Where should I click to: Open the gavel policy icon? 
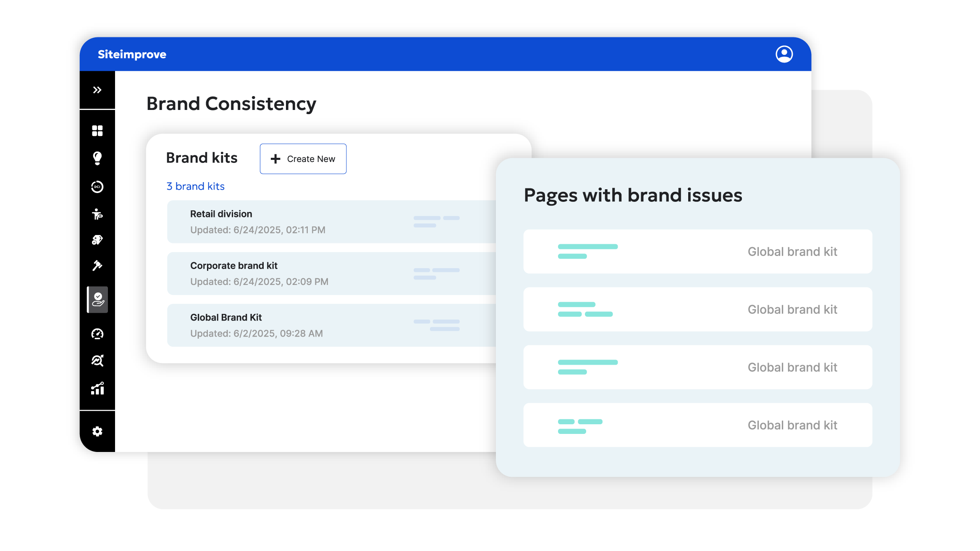(x=97, y=266)
